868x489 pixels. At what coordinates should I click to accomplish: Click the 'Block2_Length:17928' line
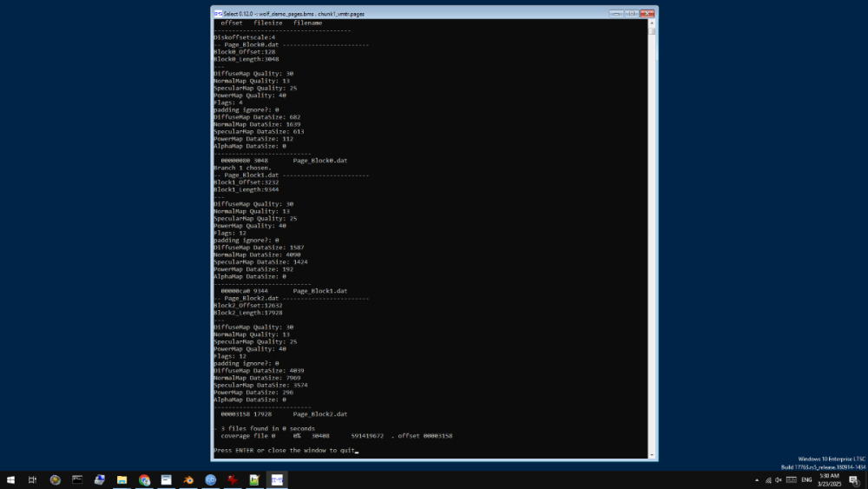click(248, 313)
